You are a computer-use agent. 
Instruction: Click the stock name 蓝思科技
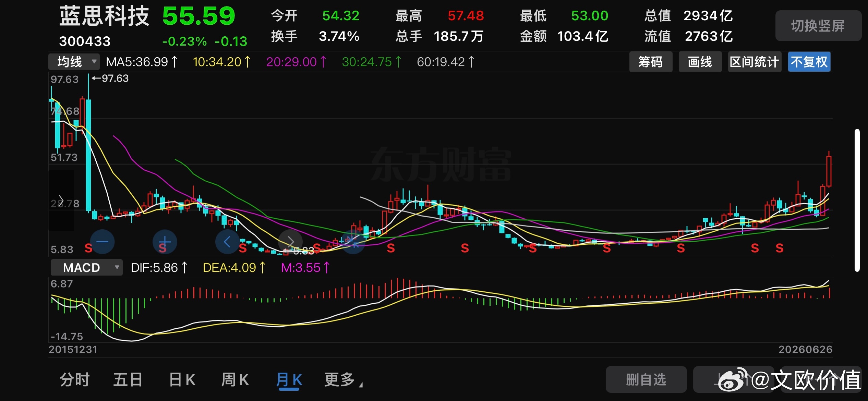pos(104,16)
